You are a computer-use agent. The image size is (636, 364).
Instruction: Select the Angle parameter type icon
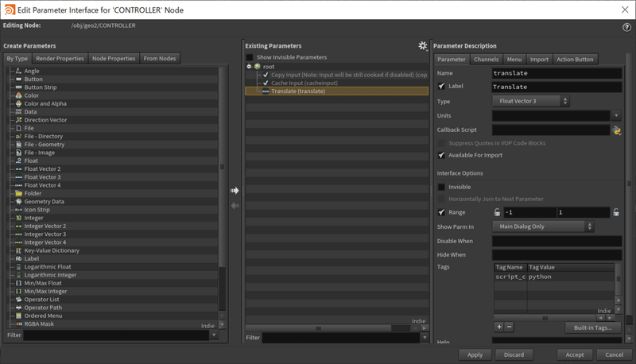(x=18, y=71)
